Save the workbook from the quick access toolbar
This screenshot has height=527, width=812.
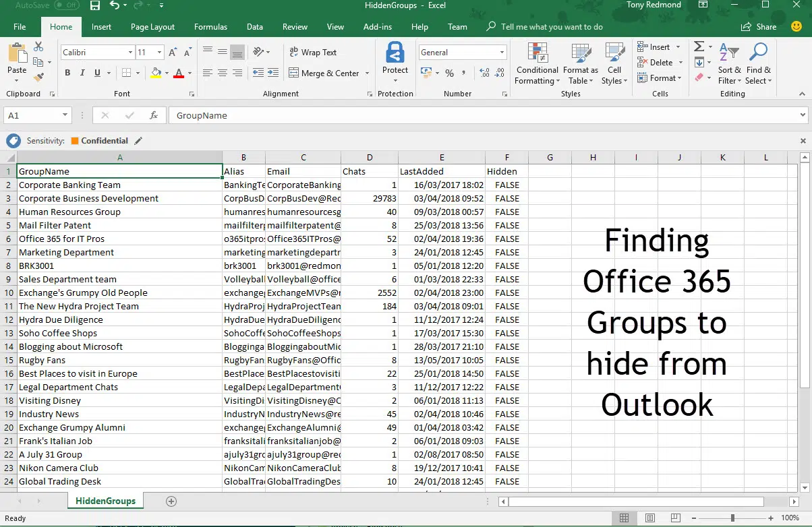click(95, 6)
